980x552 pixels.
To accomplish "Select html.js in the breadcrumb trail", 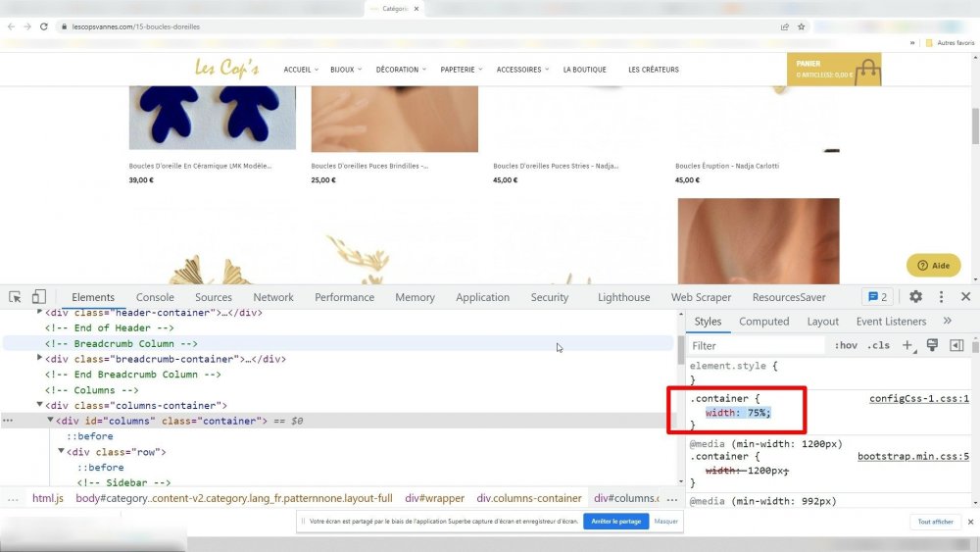I will [47, 498].
